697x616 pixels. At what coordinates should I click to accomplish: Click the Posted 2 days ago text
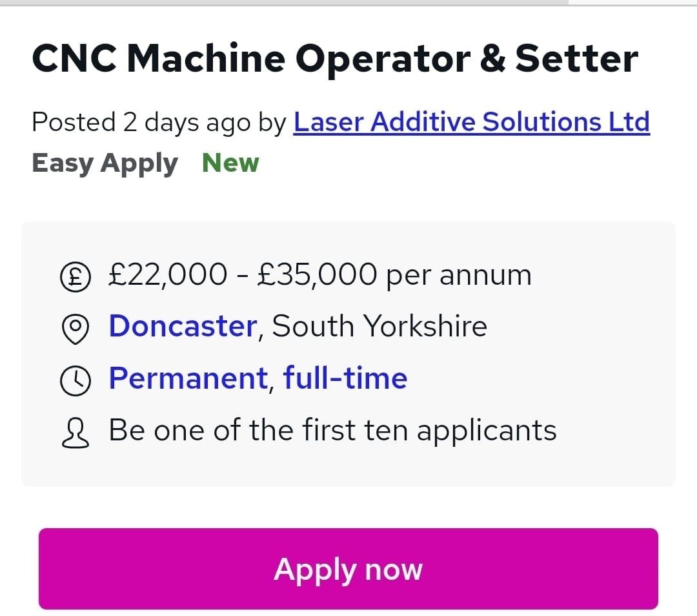point(159,121)
